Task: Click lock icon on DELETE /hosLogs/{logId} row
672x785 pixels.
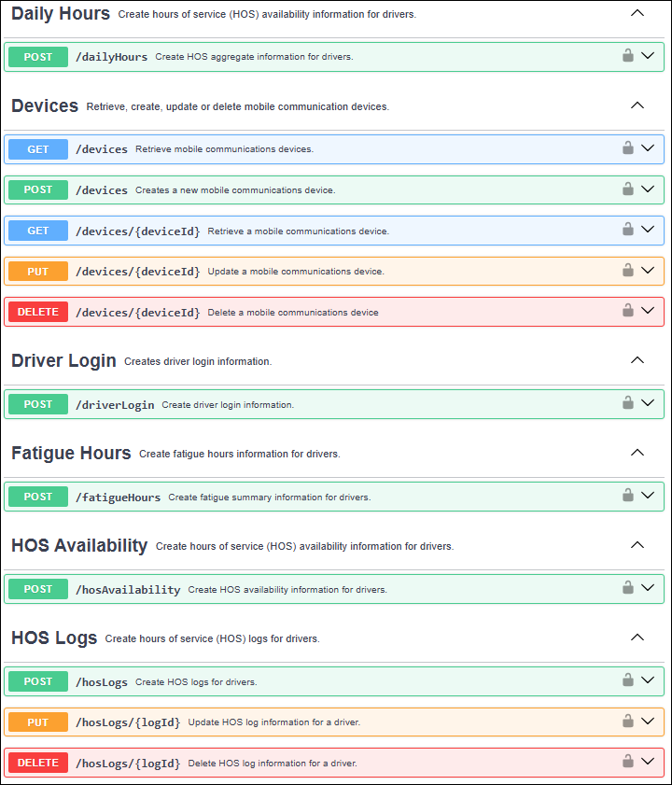Action: [x=628, y=762]
